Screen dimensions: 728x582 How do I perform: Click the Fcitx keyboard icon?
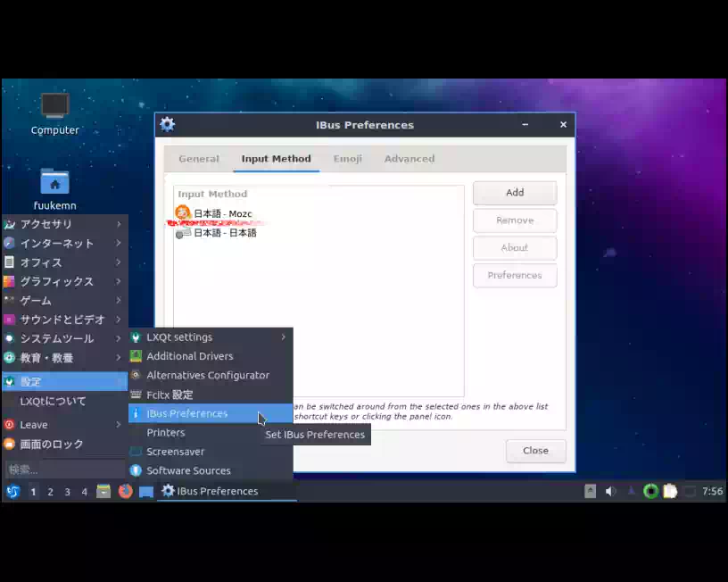pyautogui.click(x=136, y=395)
